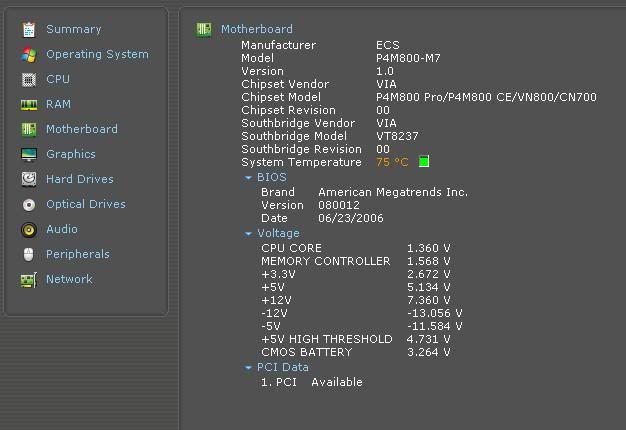Click the PCI Data section title

[x=283, y=367]
